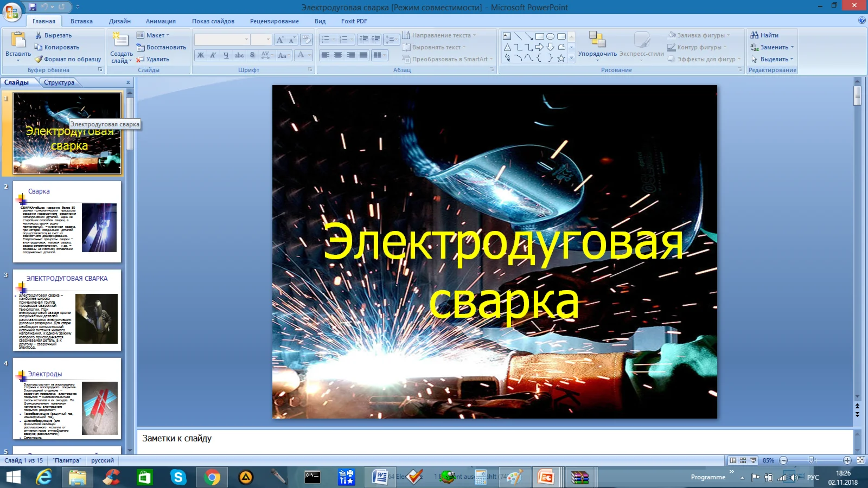Open Select (Выделить) dropdown
Viewport: 868px width, 488px height.
pyautogui.click(x=772, y=59)
